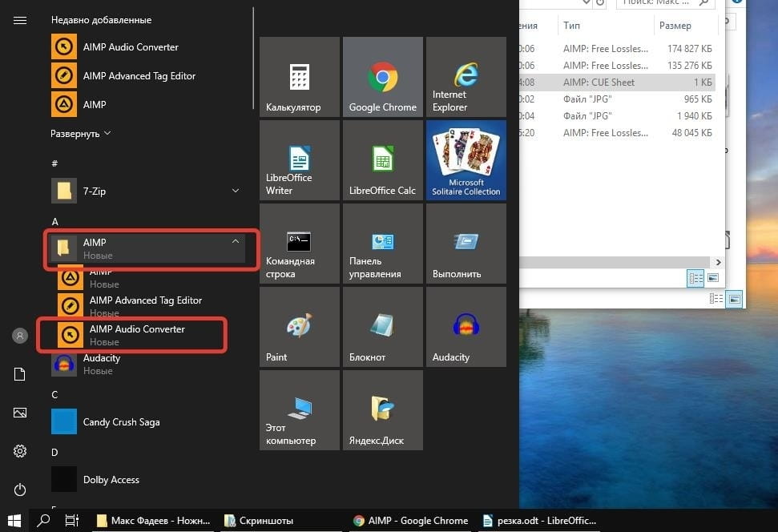
Task: Open Task View on the taskbar
Action: 72,521
